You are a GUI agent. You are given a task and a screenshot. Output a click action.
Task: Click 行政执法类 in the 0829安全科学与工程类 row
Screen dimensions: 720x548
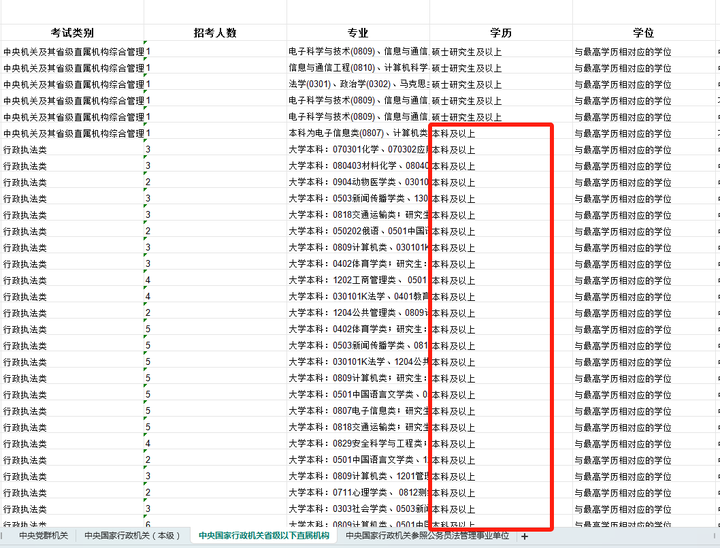pyautogui.click(x=25, y=444)
